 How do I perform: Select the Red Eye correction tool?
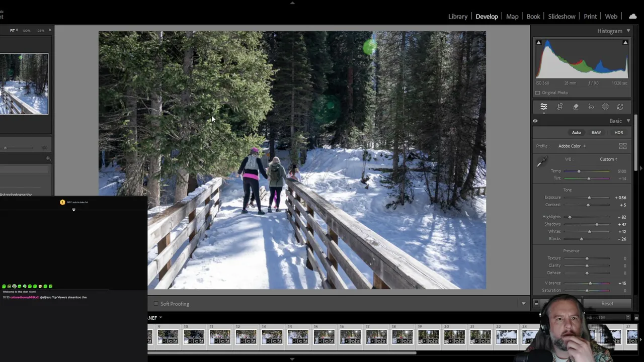(591, 107)
